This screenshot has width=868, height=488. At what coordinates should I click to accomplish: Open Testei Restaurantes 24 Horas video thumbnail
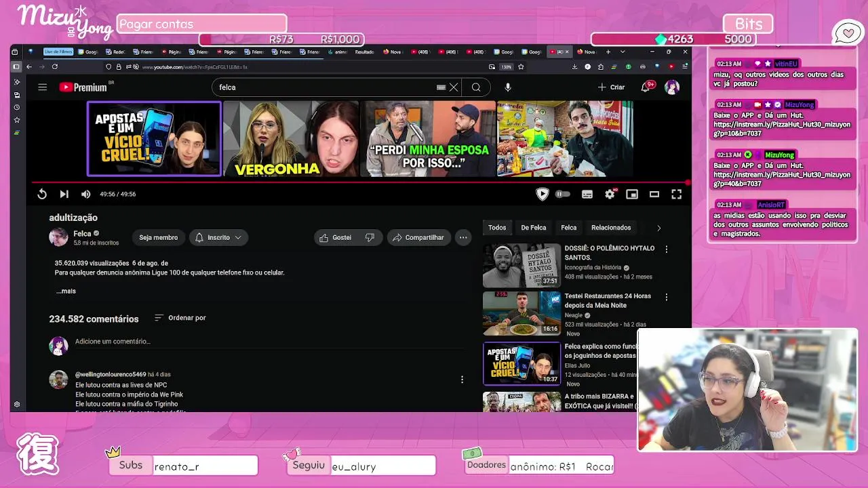[522, 314]
